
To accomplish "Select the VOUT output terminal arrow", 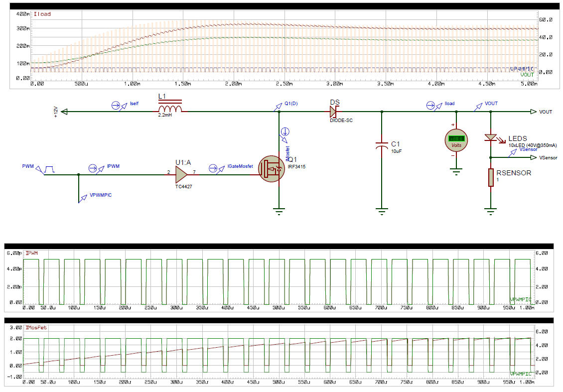I will point(534,112).
